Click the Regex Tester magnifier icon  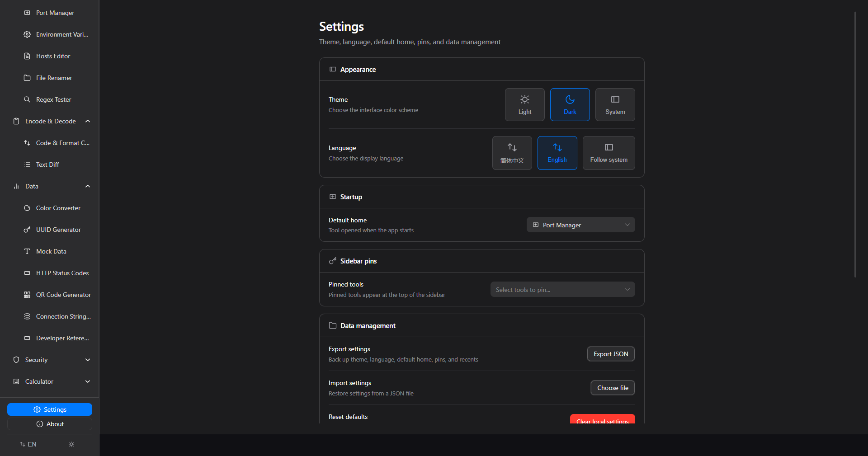pyautogui.click(x=27, y=99)
